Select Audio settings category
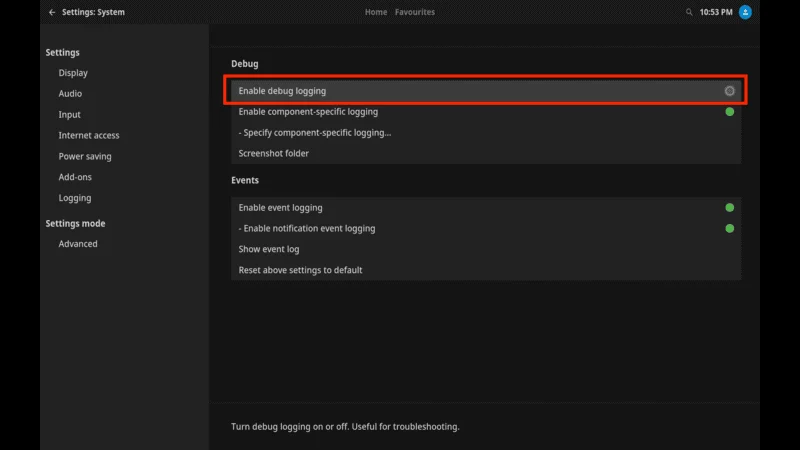The width and height of the screenshot is (800, 450). click(x=70, y=94)
